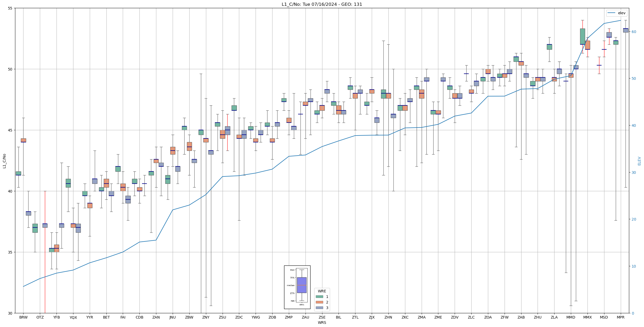Click the ZJX x-axis label

(372, 317)
